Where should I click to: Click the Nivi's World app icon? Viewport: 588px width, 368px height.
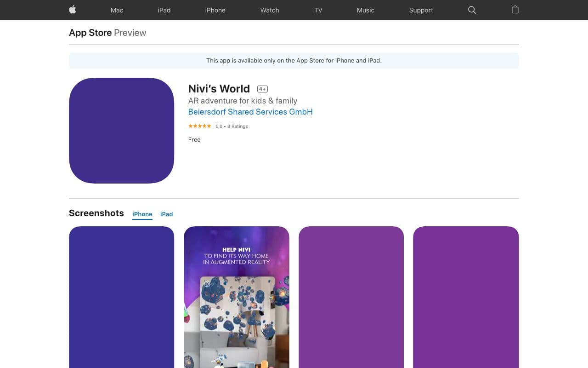(x=121, y=131)
